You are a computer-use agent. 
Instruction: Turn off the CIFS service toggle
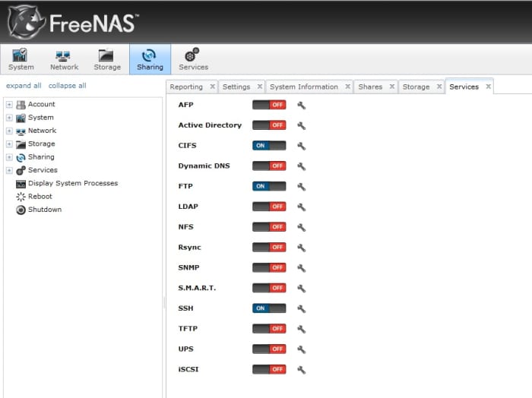point(269,145)
